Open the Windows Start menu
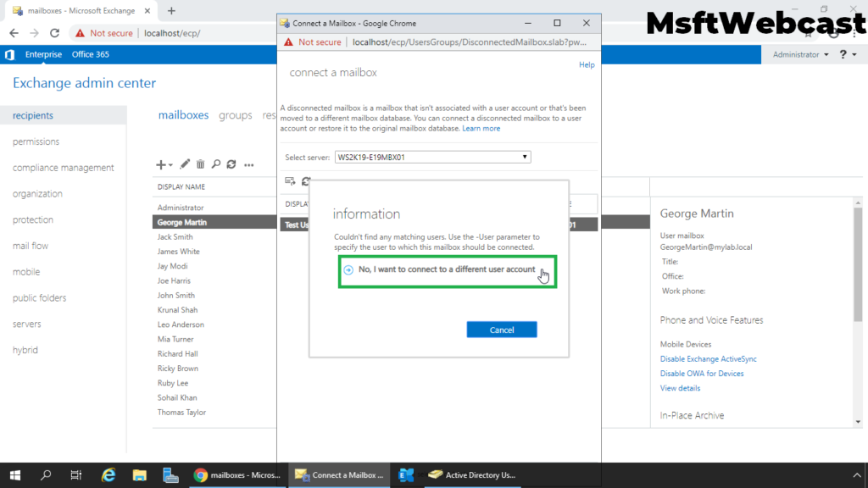868x488 pixels. coord(15,474)
